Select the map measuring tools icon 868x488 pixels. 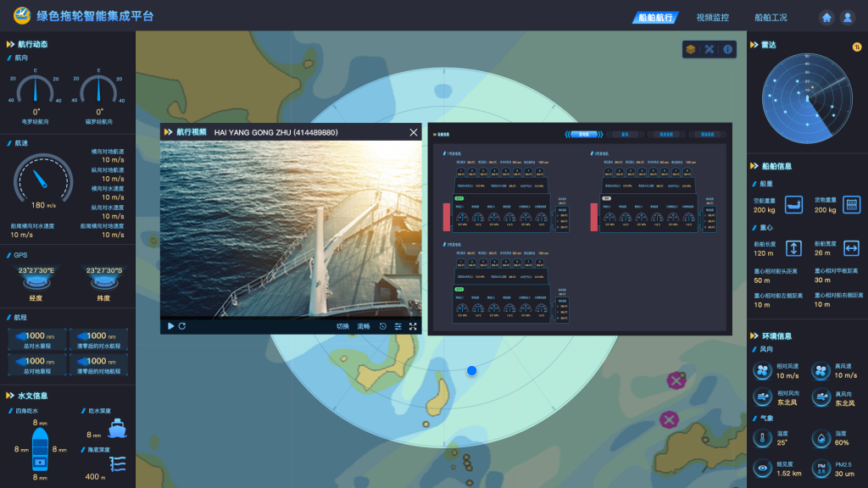pos(709,49)
